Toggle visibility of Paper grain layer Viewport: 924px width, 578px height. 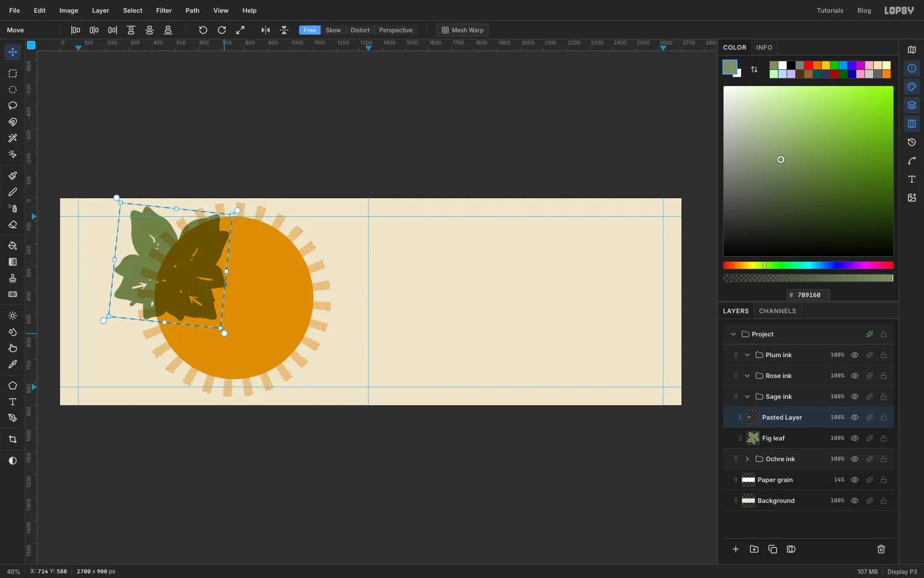click(x=855, y=480)
